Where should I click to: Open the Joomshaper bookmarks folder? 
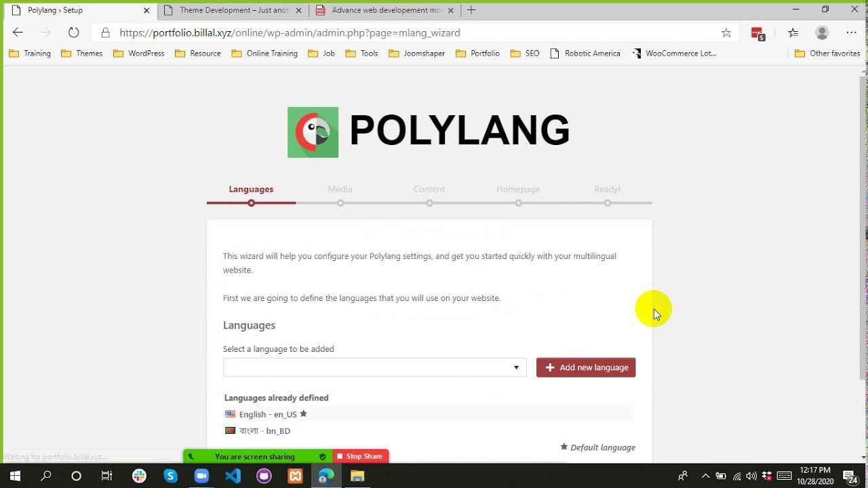tap(417, 54)
